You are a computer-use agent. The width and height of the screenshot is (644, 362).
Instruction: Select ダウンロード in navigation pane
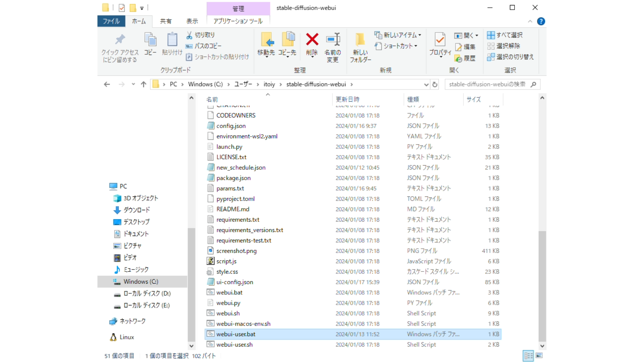[137, 210]
